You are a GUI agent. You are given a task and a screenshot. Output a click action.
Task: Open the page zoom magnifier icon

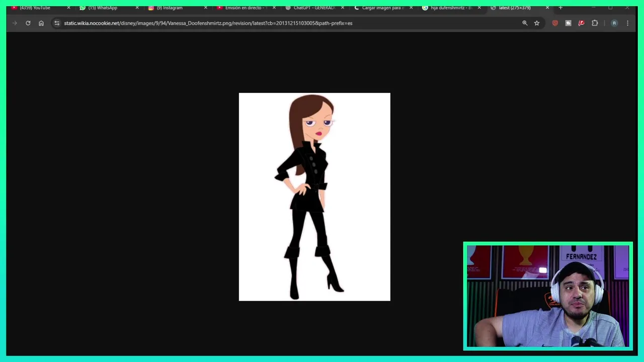[525, 23]
